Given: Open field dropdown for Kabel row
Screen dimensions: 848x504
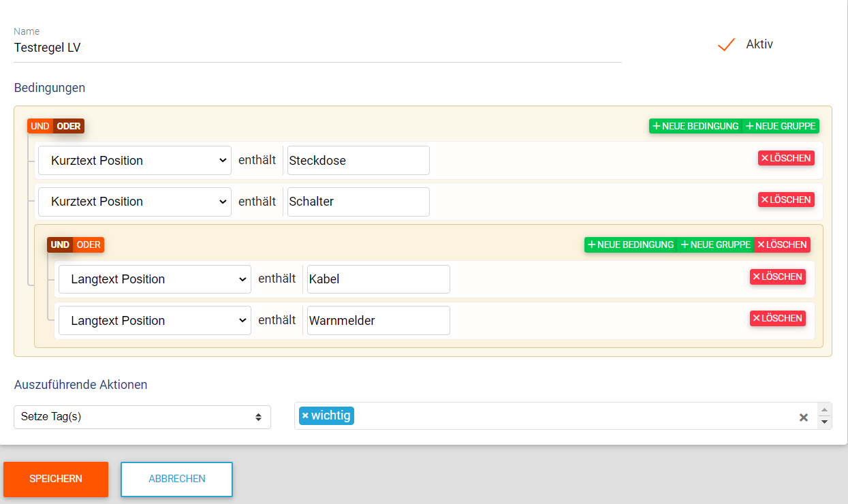Looking at the screenshot, I should coord(155,279).
